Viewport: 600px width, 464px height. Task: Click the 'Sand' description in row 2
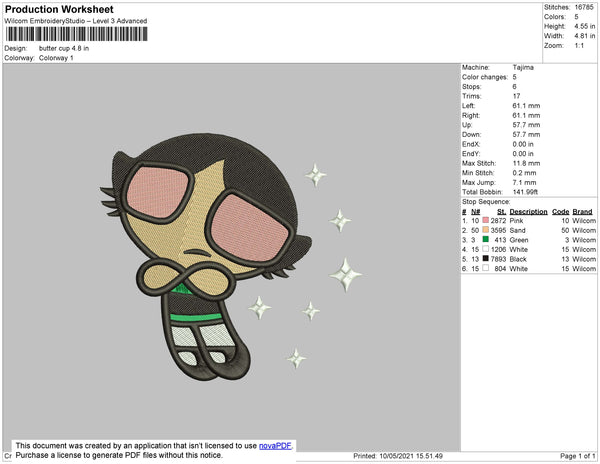pos(517,230)
